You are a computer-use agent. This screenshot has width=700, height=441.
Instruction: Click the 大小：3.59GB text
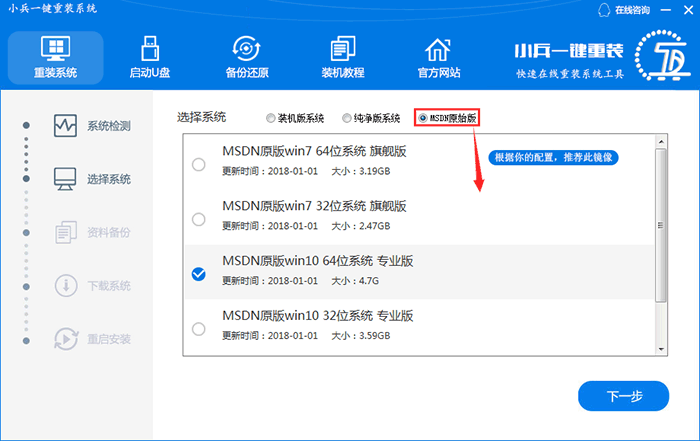click(x=361, y=336)
